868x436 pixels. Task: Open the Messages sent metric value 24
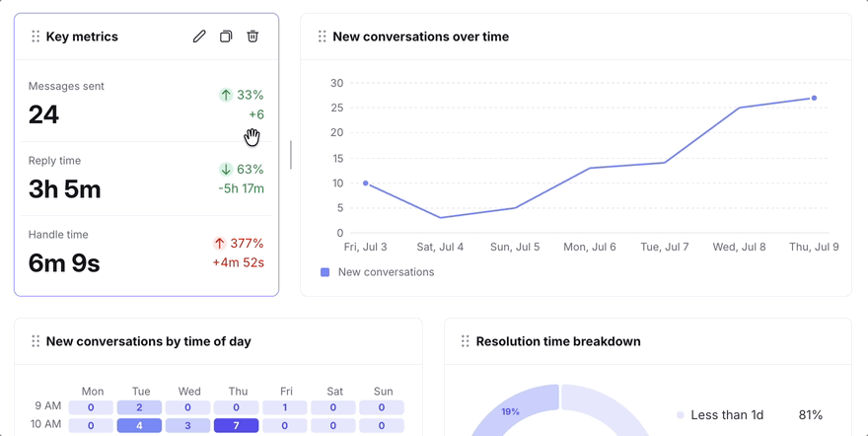tap(43, 115)
